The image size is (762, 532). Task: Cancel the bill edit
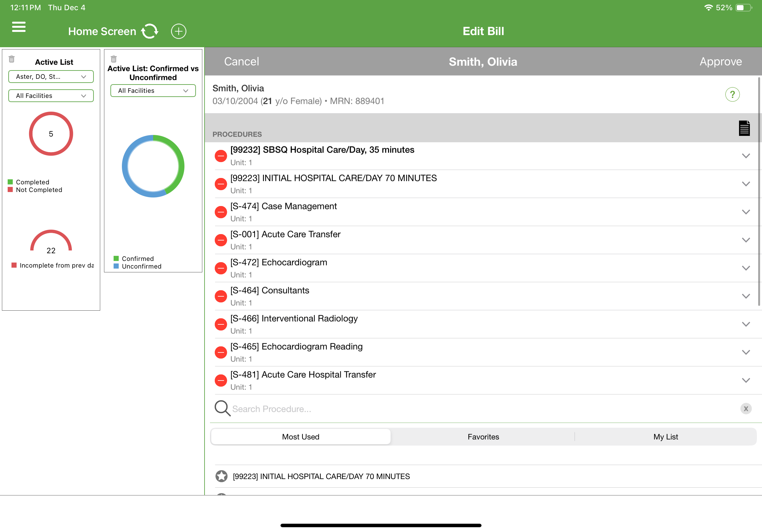pos(242,61)
